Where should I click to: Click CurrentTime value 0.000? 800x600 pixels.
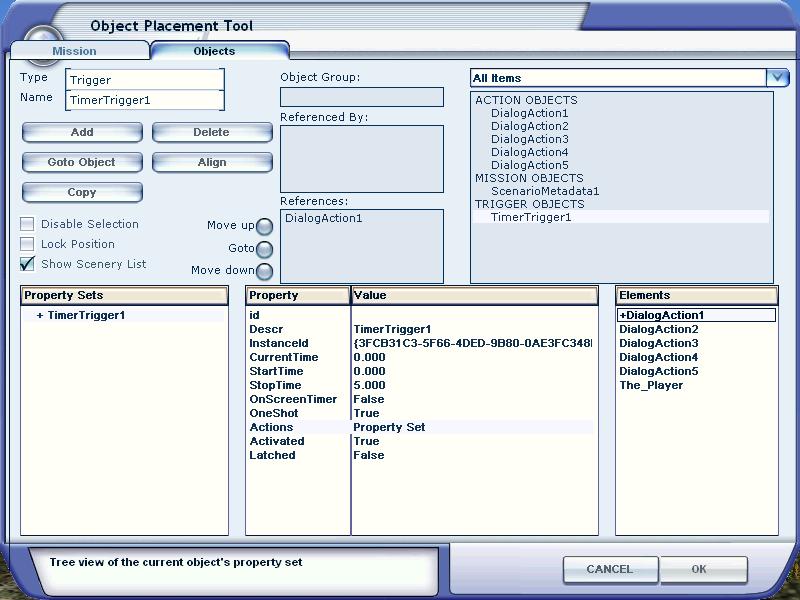pos(369,358)
